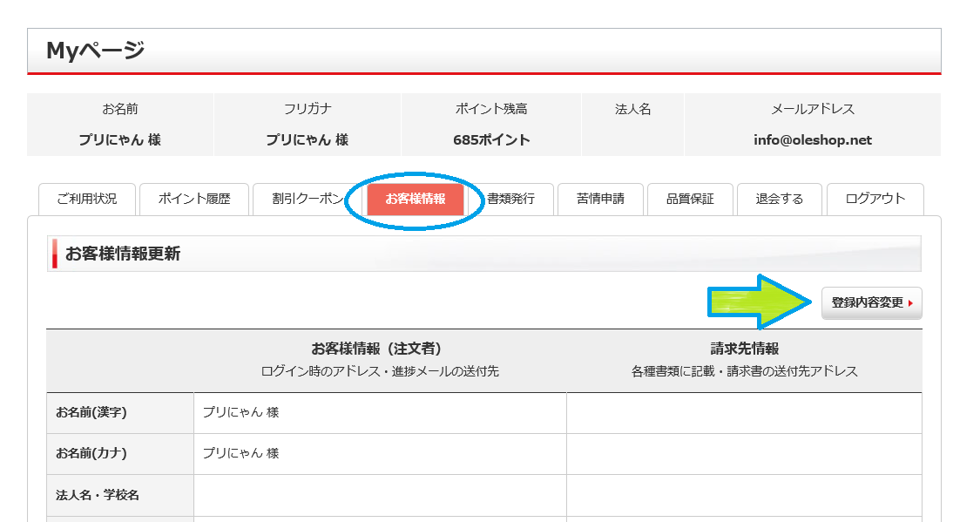Screen dimensions: 980x522
Task: Click the 685ポイント balance value
Action: [x=491, y=139]
